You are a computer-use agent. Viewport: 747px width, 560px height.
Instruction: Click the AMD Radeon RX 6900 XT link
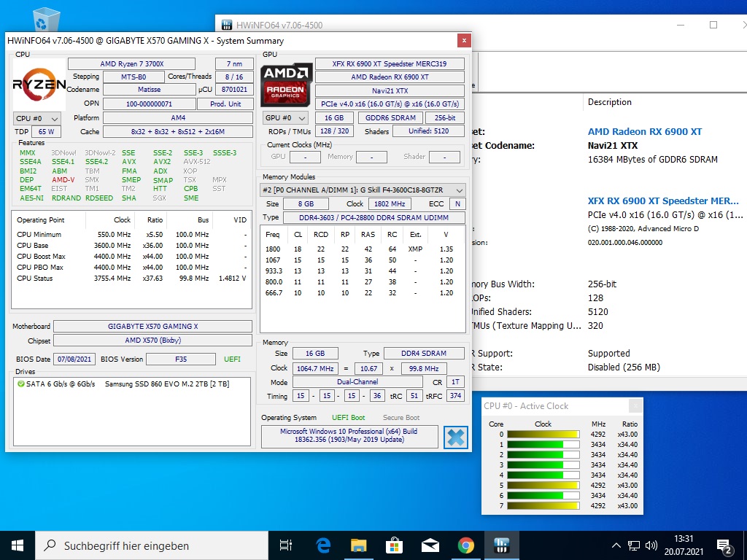pos(645,132)
